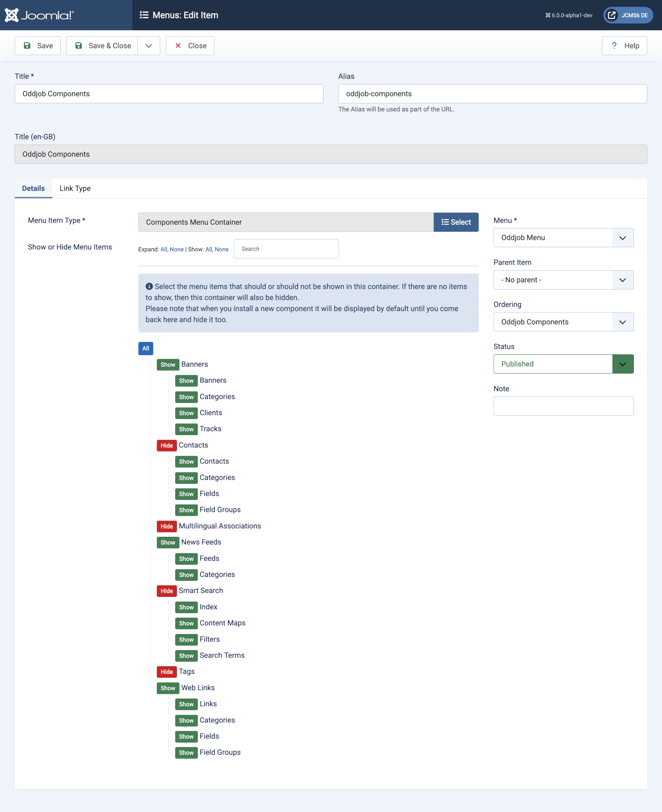Toggle Show for Banners child item under Banners
Viewport: 662px width, 812px height.
[x=186, y=380]
